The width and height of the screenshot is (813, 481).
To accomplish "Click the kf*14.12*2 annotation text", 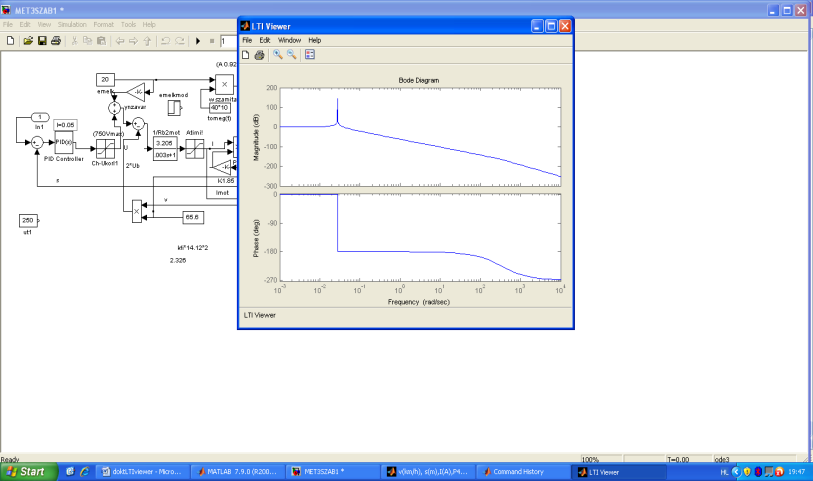I will point(193,248).
